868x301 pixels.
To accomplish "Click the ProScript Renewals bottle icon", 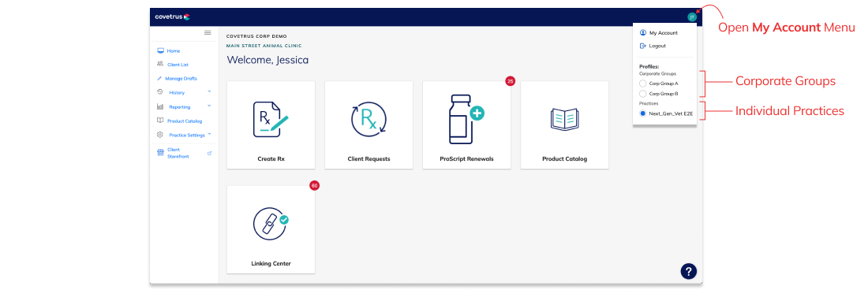I will click(466, 119).
